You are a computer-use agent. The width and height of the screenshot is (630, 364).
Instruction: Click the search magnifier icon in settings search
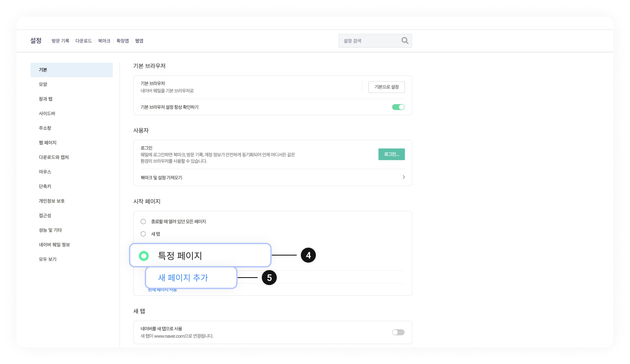click(x=404, y=40)
